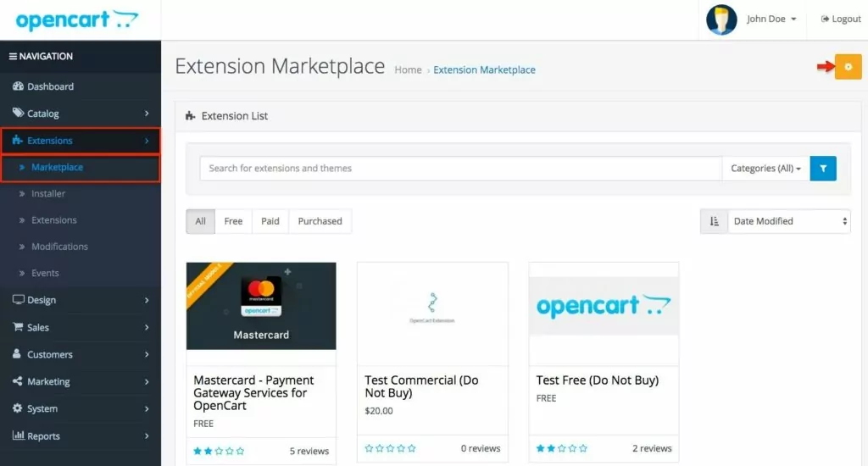Click the System gear icon
Viewport: 868px width, 466px height.
tap(18, 408)
